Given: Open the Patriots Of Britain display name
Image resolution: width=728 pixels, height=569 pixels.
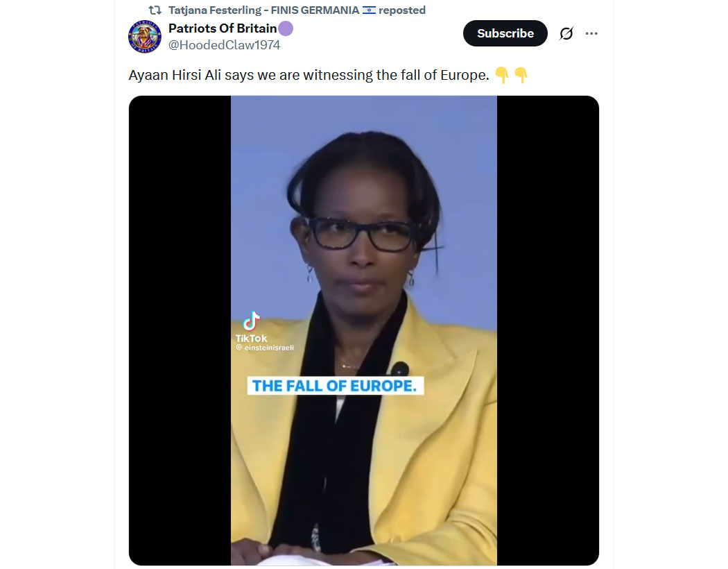Looking at the screenshot, I should pos(223,28).
